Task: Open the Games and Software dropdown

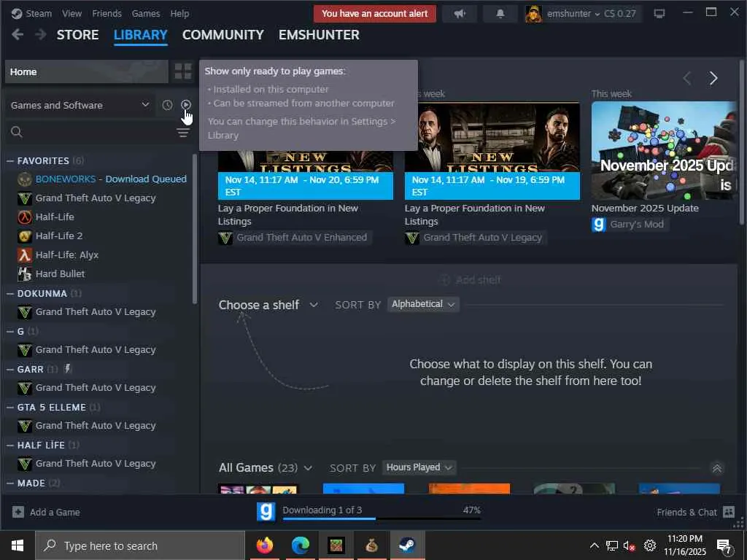Action: point(80,105)
